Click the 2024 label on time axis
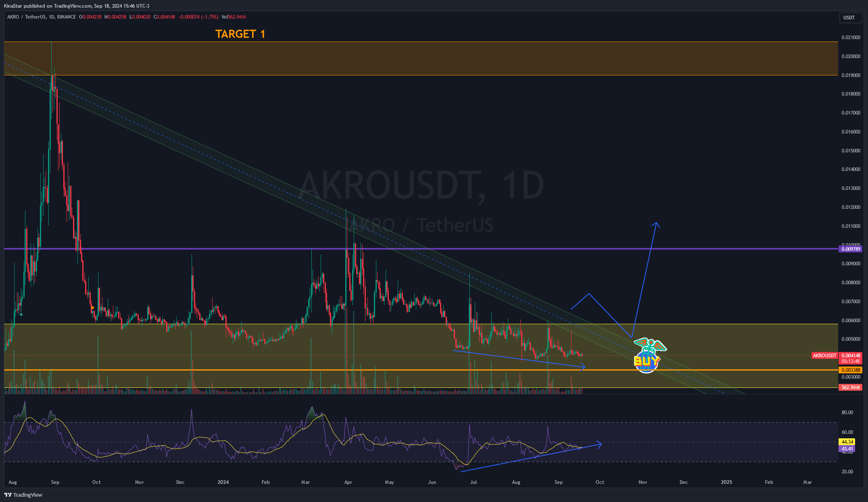The width and height of the screenshot is (868, 502). [x=223, y=482]
